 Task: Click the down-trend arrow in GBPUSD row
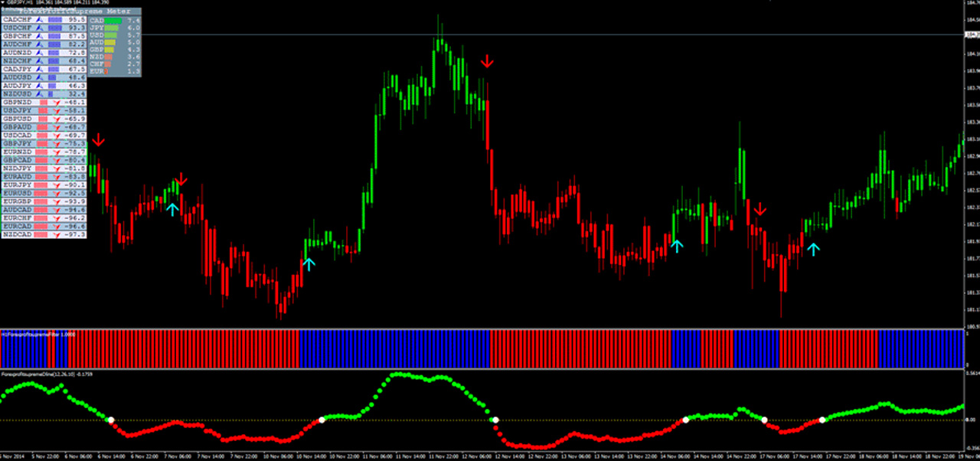(x=57, y=119)
